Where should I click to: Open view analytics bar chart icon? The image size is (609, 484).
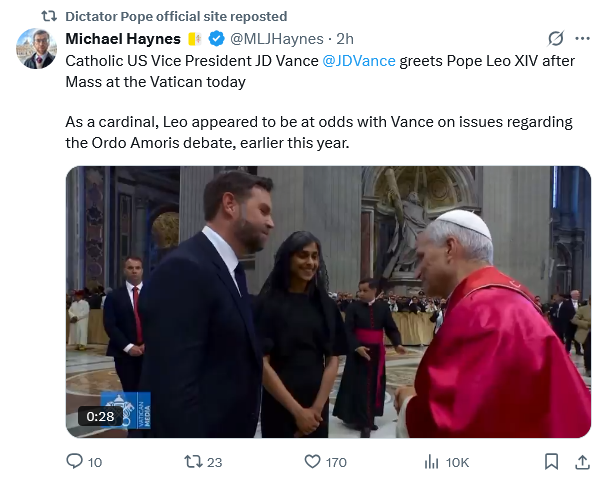432,461
